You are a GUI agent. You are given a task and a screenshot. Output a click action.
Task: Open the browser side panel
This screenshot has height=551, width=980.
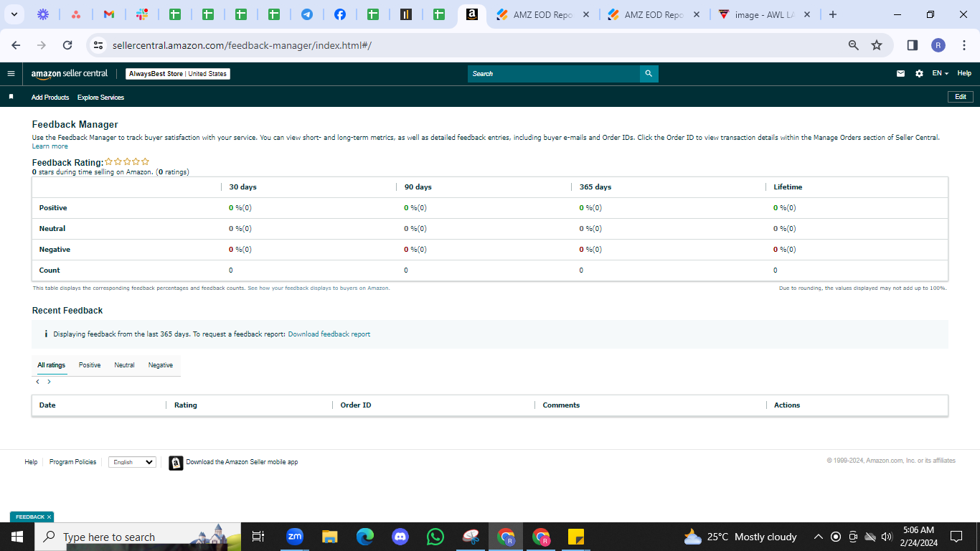[x=913, y=45]
